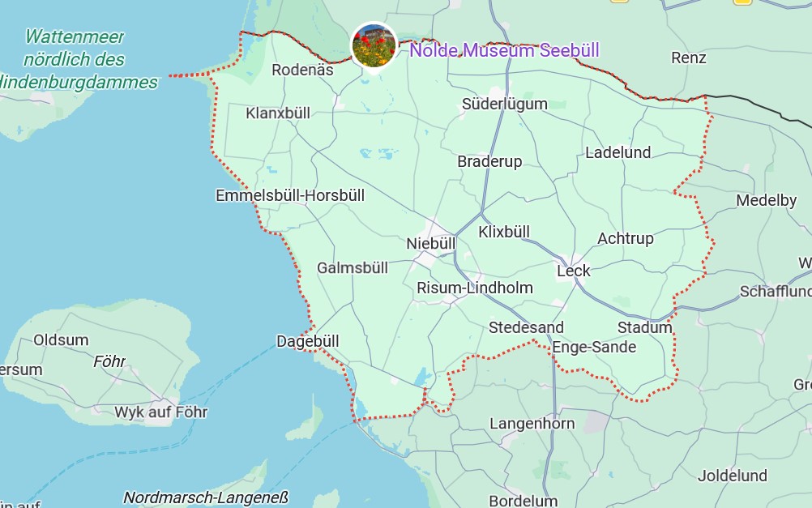
Task: Select the Klanxbüll label
Action: (x=278, y=113)
